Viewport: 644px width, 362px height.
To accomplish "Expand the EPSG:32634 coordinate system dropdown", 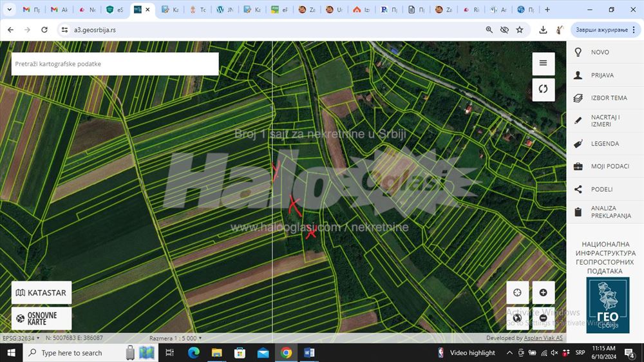I will tap(21, 338).
